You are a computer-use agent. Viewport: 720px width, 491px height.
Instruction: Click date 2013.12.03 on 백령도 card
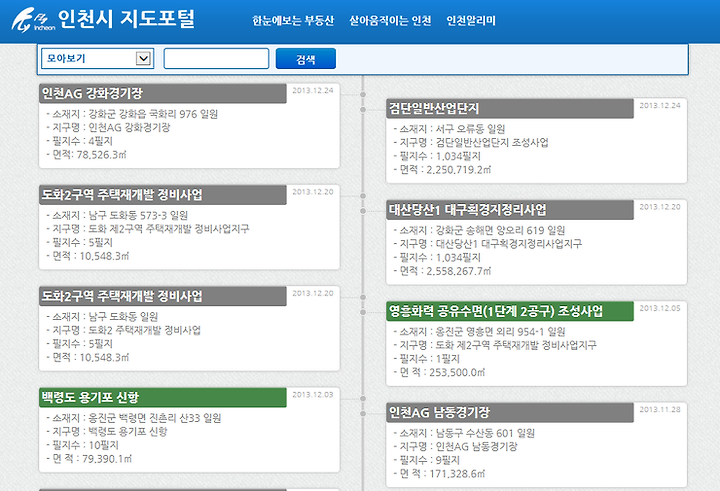click(313, 395)
